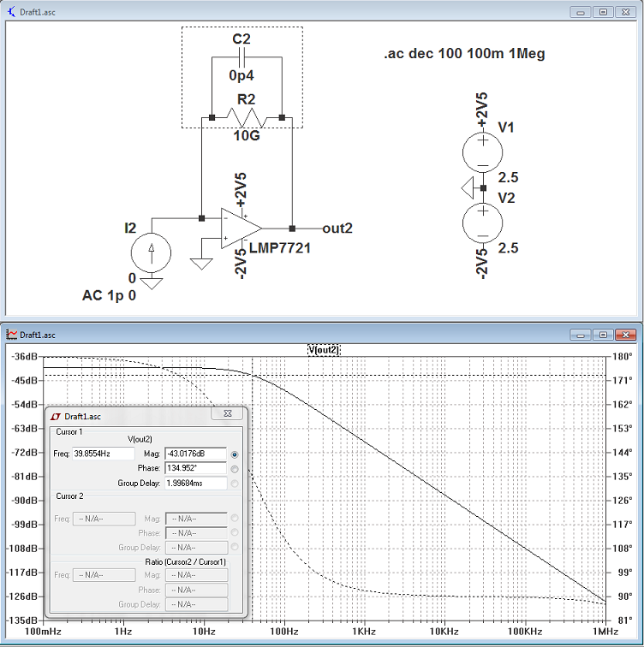Click the Cursor 1 Mag field -43.0176dB
Screen dimensions: 644x647
(195, 454)
